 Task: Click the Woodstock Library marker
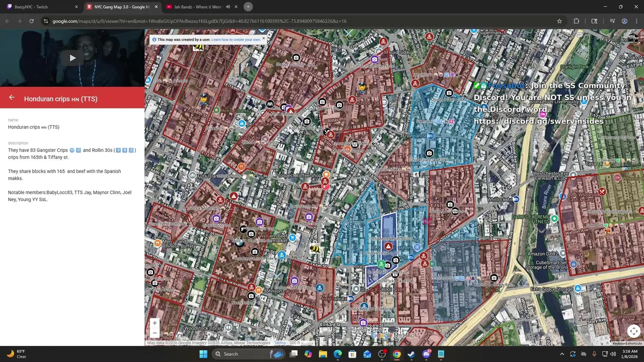click(228, 327)
